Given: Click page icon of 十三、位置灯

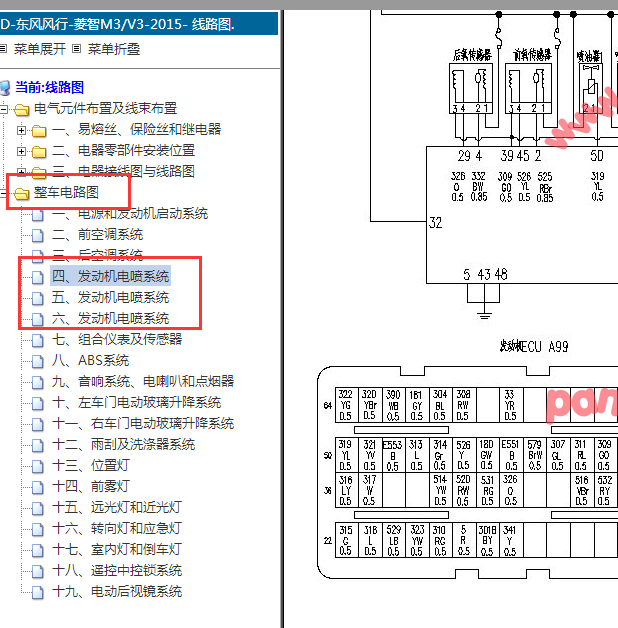Looking at the screenshot, I should point(38,467).
